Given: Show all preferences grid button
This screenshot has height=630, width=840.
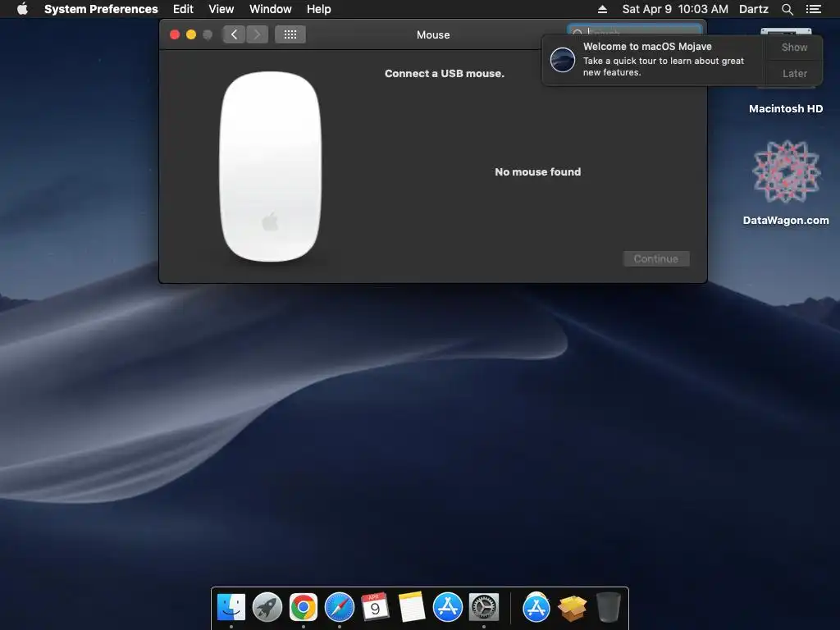Looking at the screenshot, I should [290, 34].
